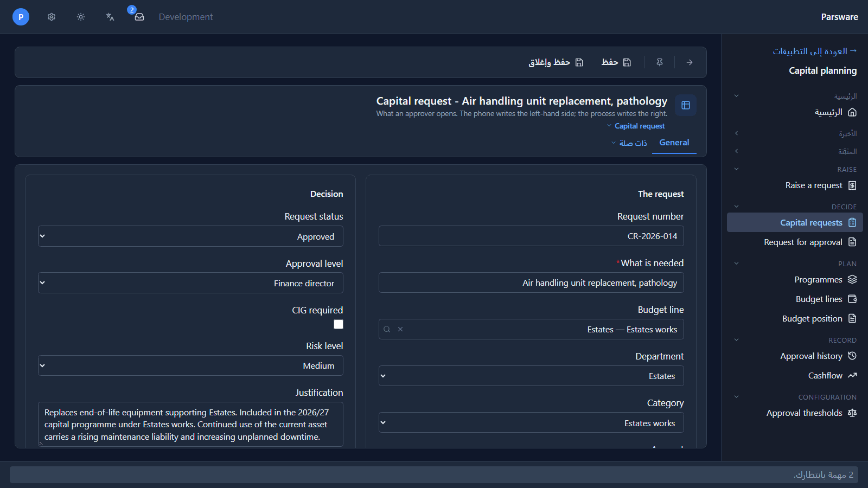This screenshot has height=488, width=868.
Task: Expand the الأخيرة sidebar section
Action: pyautogui.click(x=736, y=133)
